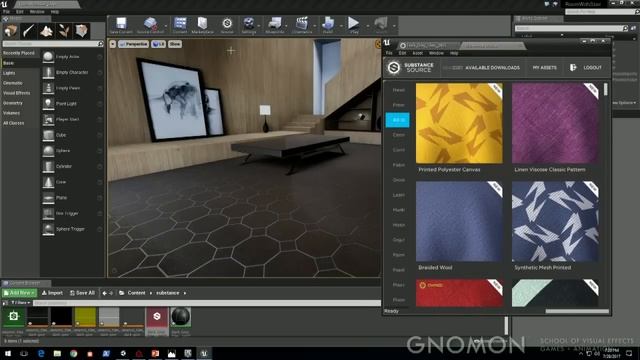Click Save All in Content Browser
Image resolution: width=640 pixels, height=360 pixels.
pos(82,293)
